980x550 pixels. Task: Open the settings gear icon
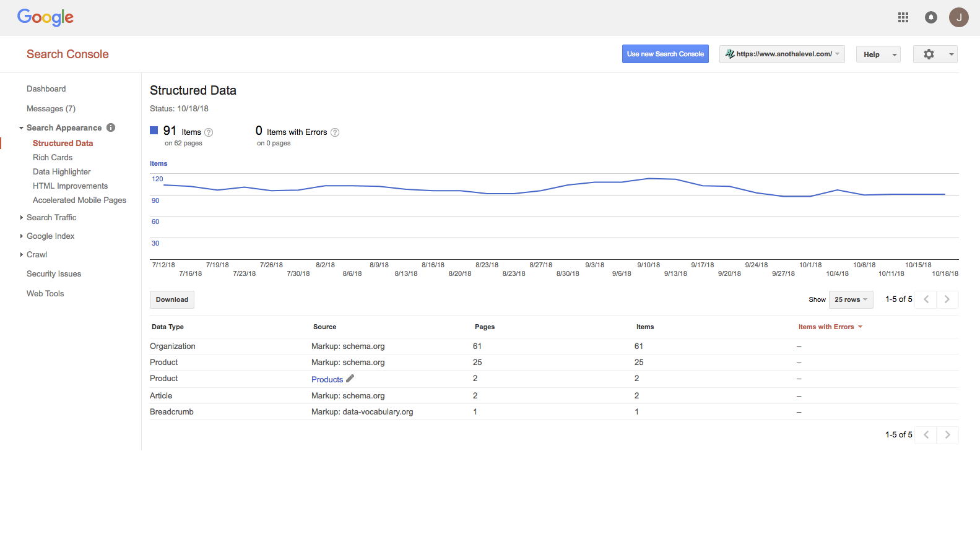[929, 54]
